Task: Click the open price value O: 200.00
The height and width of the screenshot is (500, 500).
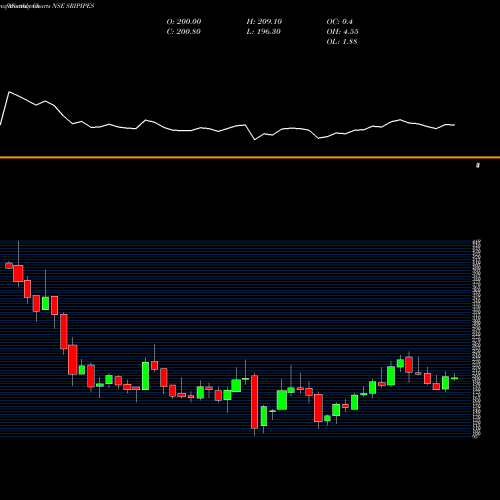Action: click(184, 22)
